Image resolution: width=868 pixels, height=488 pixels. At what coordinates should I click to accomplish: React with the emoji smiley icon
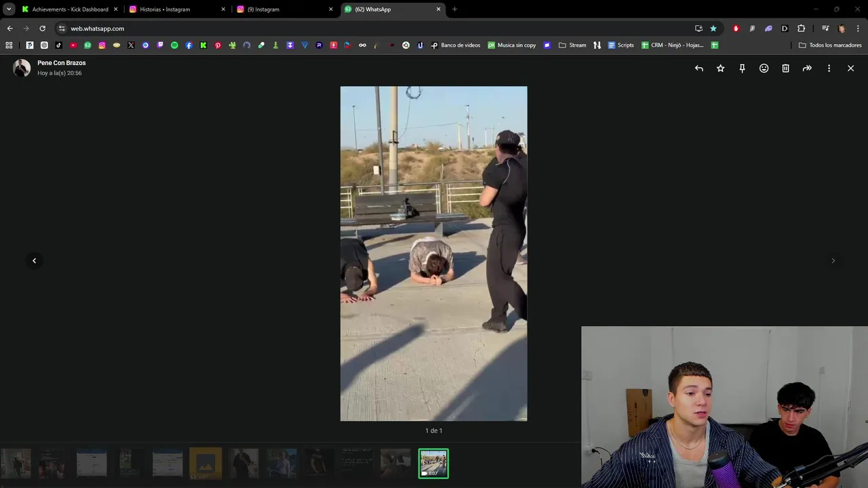(x=764, y=68)
